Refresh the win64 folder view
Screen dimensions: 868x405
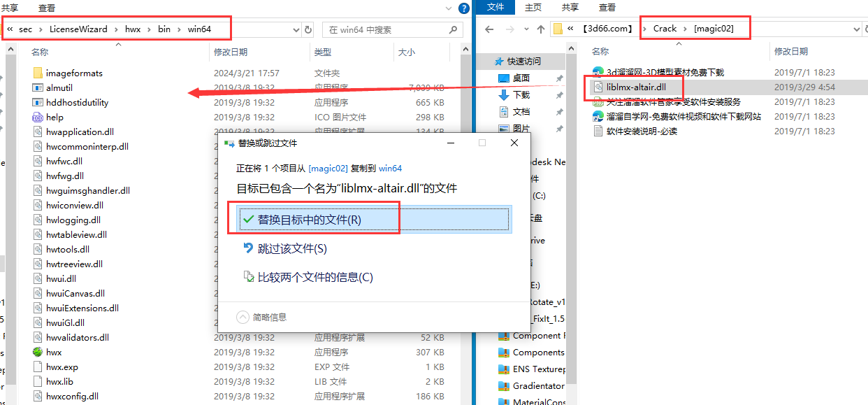(308, 29)
